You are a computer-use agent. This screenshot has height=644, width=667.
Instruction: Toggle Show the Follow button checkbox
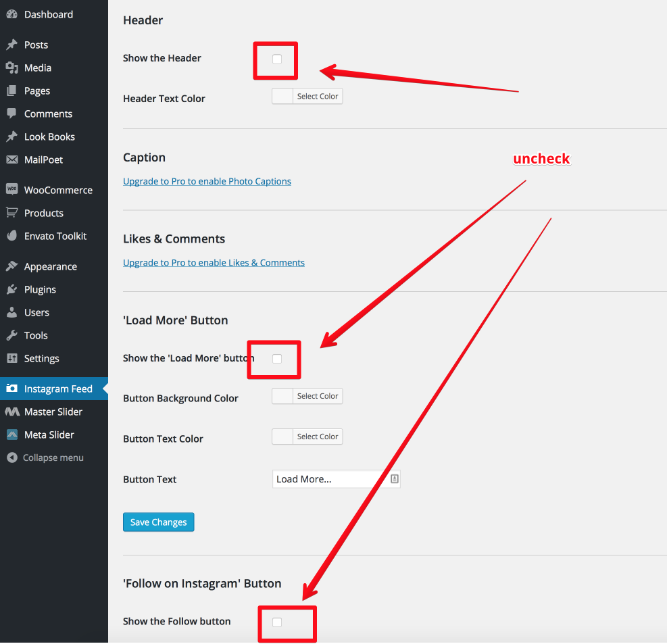pos(277,622)
